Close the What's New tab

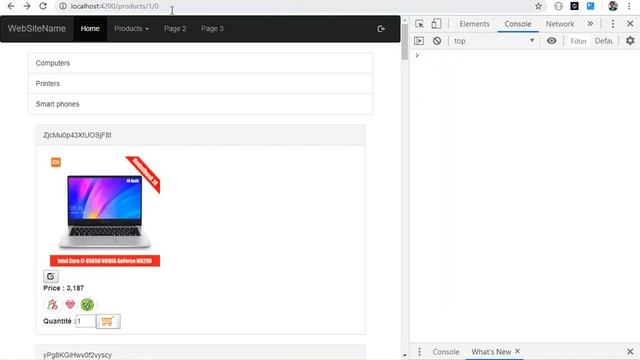(517, 351)
